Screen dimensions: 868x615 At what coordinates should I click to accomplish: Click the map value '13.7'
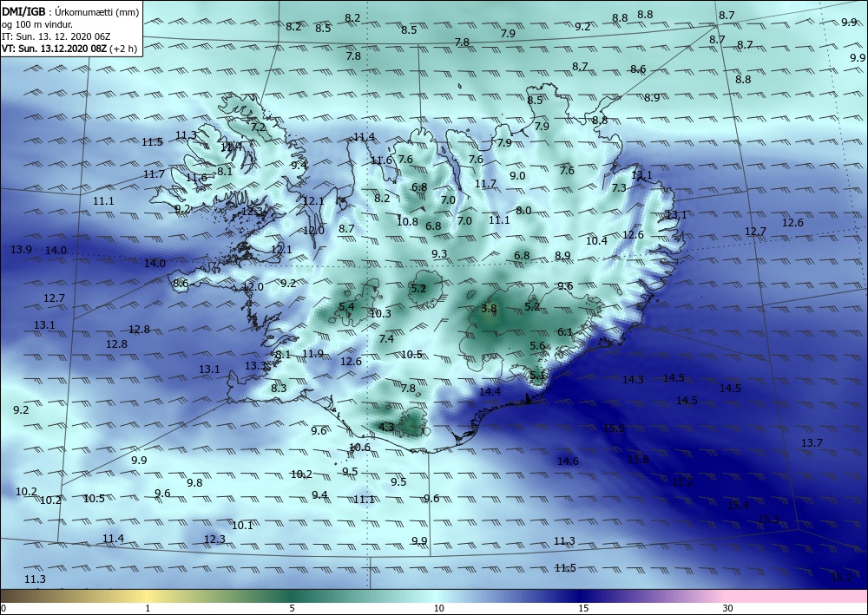[812, 442]
